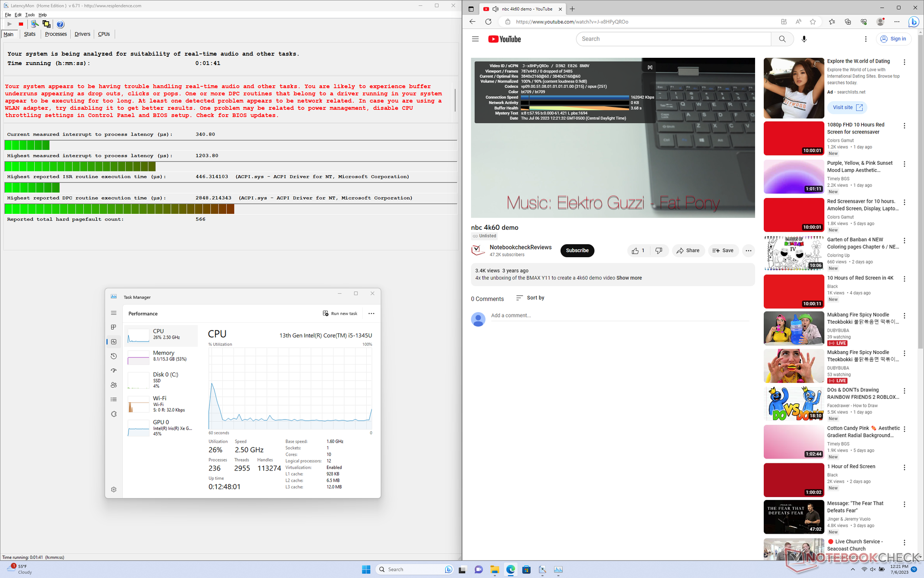Save the video to a playlist
This screenshot has height=578, width=924.
click(723, 250)
